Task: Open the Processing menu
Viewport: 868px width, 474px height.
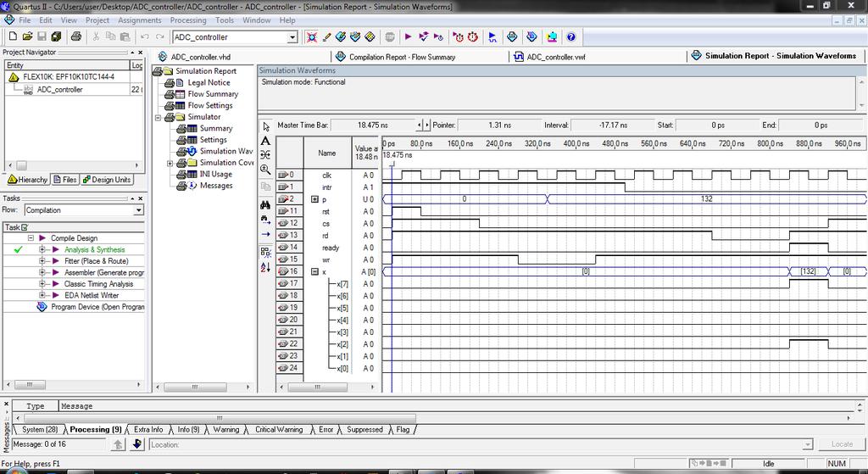Action: click(x=188, y=20)
